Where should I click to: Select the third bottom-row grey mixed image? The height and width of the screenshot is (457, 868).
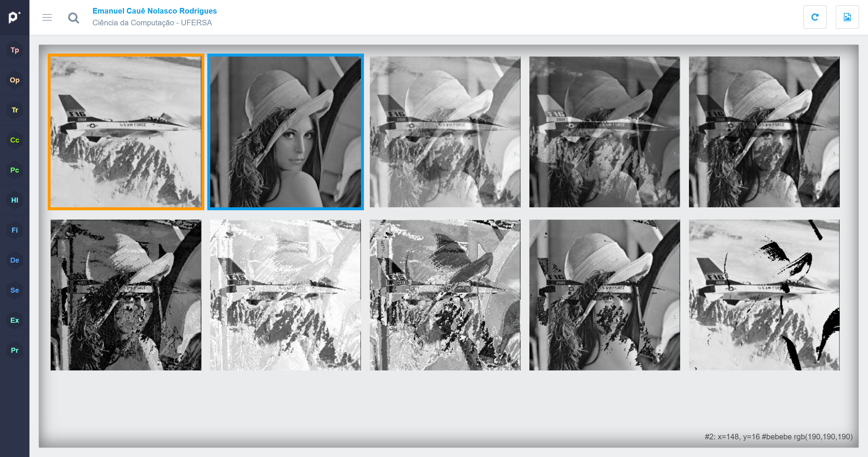[x=445, y=295]
